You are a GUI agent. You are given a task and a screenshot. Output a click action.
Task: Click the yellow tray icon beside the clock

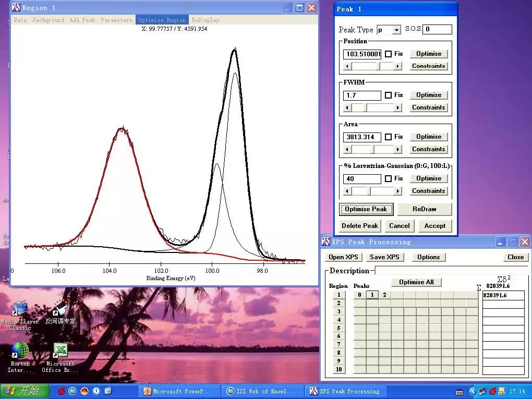click(502, 392)
